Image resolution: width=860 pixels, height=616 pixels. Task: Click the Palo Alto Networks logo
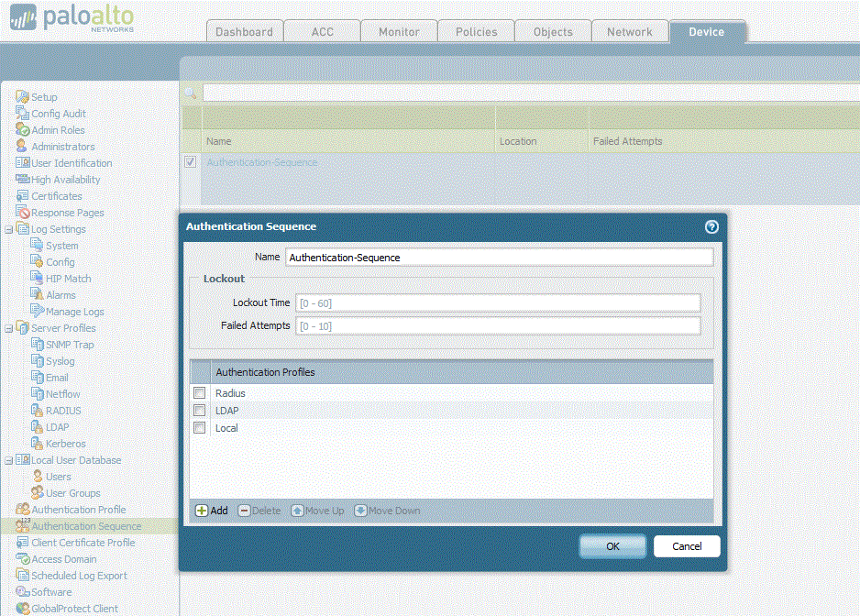point(72,17)
